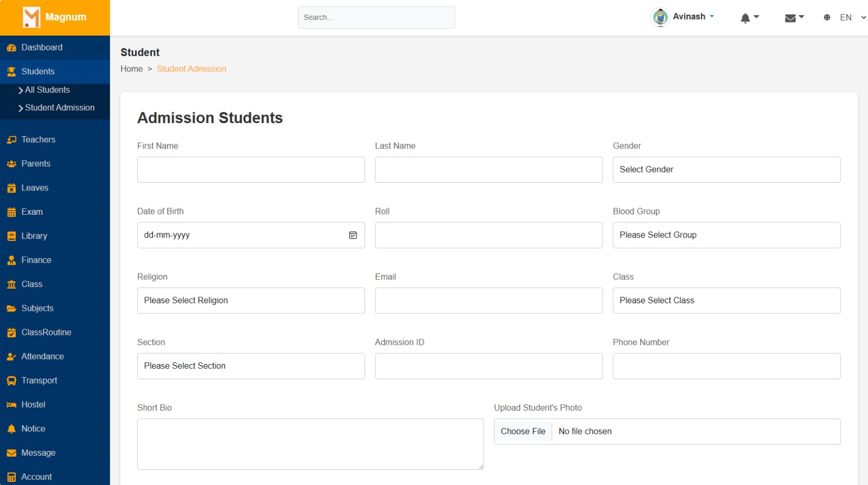Open the Please Select Class dropdown

point(726,301)
